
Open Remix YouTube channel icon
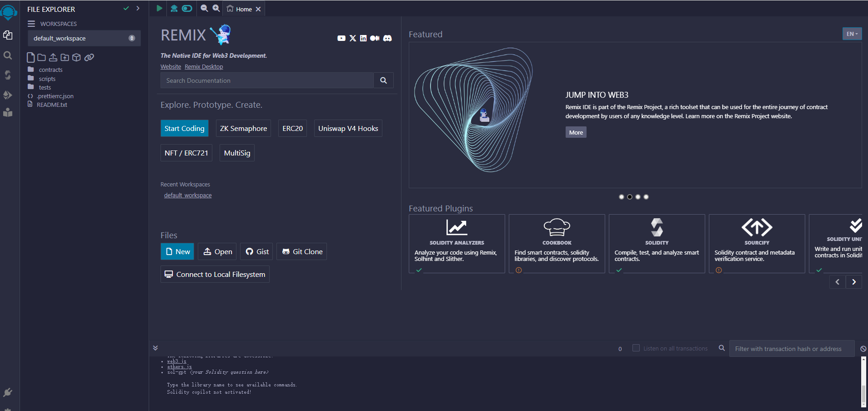(x=341, y=38)
